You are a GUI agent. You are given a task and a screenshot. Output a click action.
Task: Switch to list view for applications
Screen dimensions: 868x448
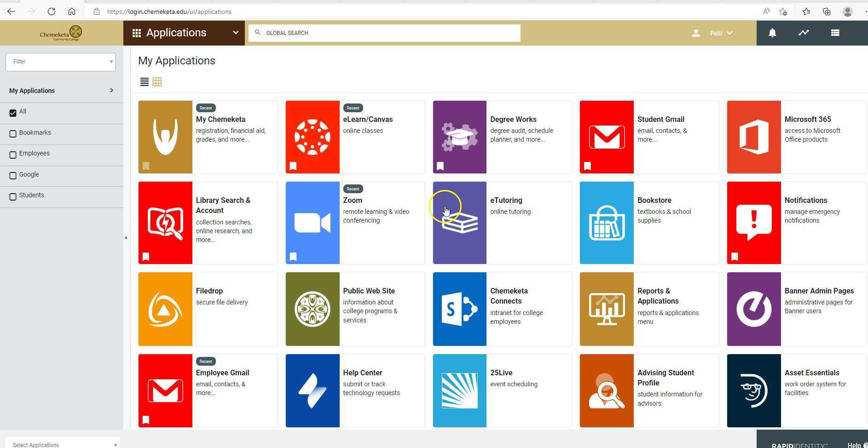tap(145, 82)
